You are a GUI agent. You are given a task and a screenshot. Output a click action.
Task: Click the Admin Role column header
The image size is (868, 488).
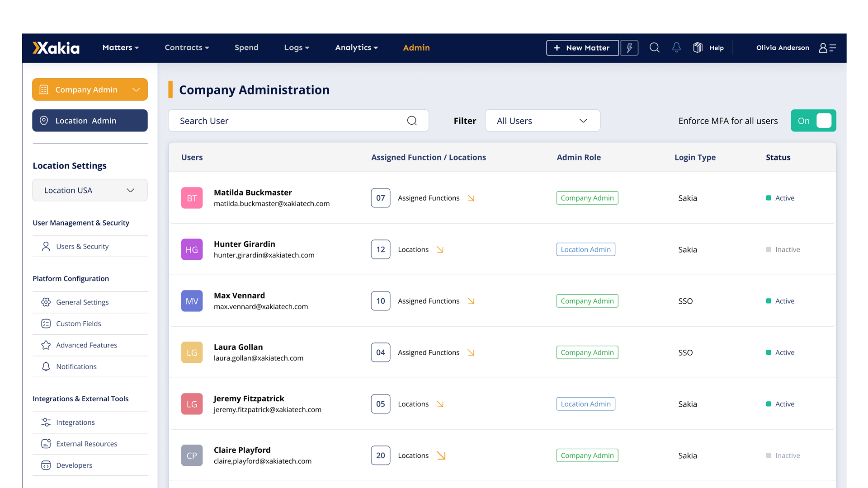579,157
